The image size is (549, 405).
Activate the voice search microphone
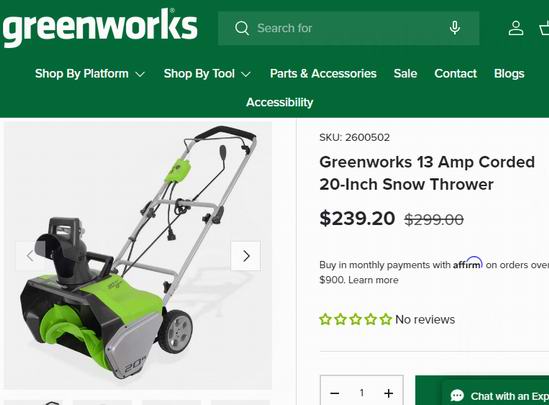click(x=454, y=28)
